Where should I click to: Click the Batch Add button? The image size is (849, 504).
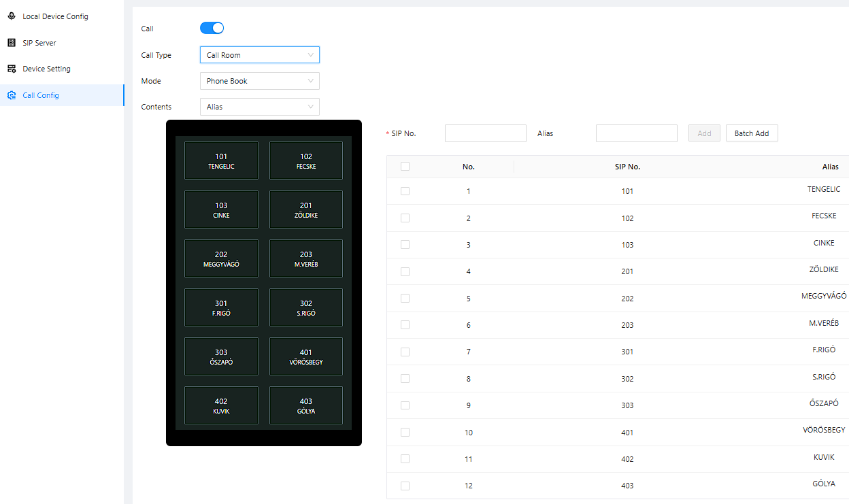tap(751, 133)
